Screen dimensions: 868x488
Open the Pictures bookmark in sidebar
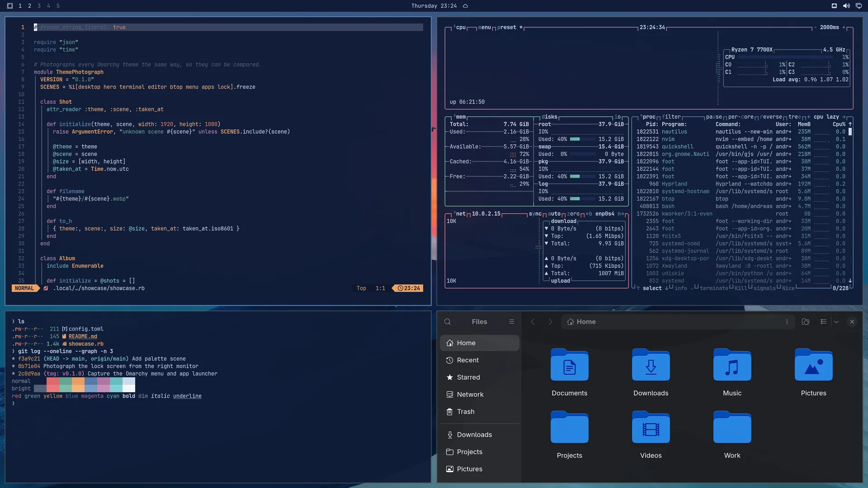pyautogui.click(x=480, y=469)
